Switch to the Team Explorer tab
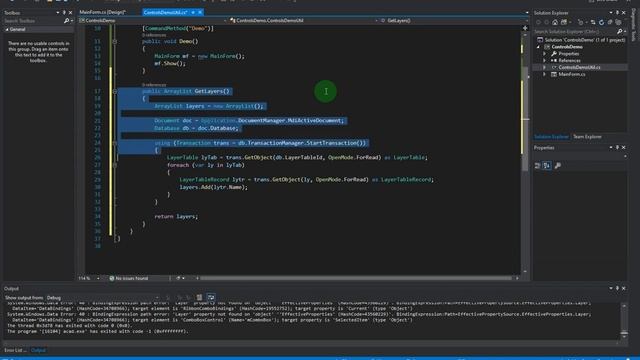 click(587, 137)
